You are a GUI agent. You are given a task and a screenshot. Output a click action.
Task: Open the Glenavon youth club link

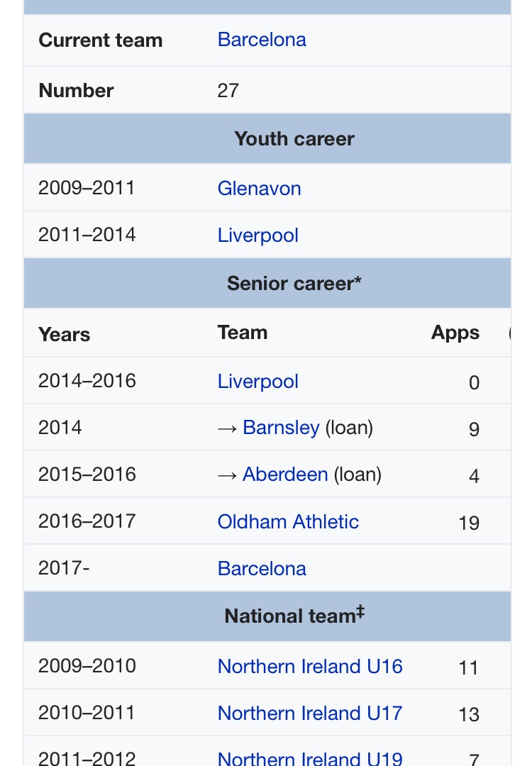coord(259,189)
